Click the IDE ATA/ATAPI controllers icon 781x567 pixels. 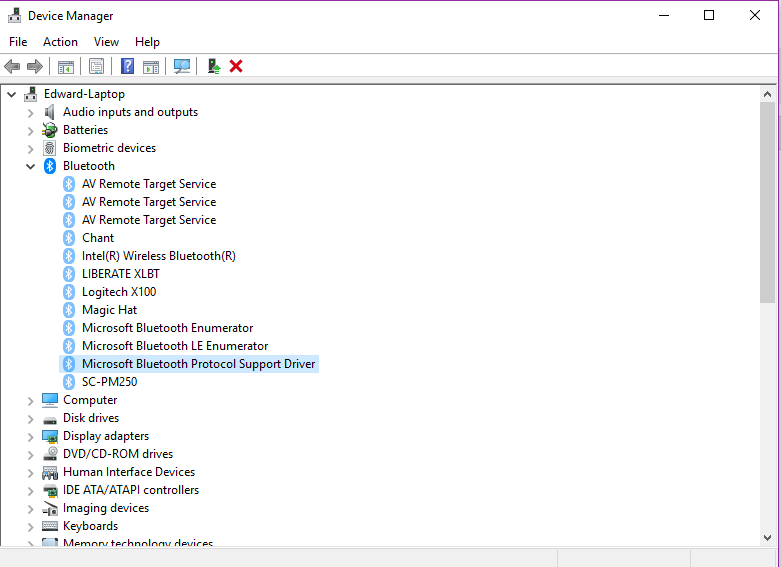(50, 490)
